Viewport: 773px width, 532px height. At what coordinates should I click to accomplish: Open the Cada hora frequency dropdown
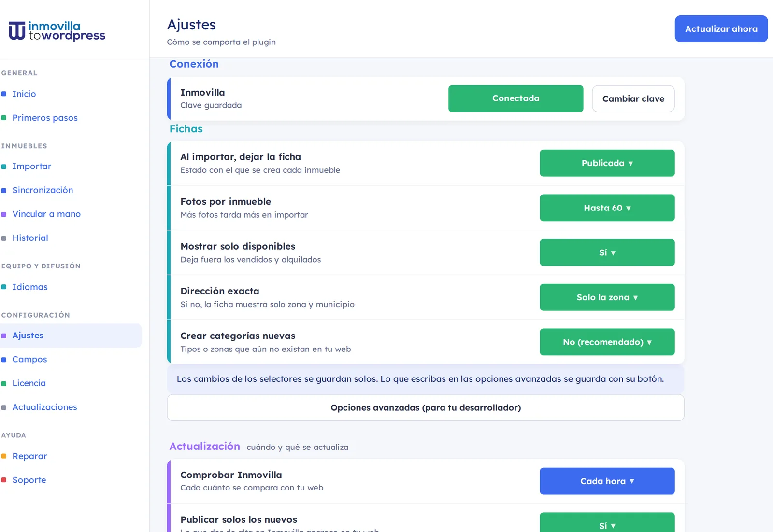[x=607, y=481]
